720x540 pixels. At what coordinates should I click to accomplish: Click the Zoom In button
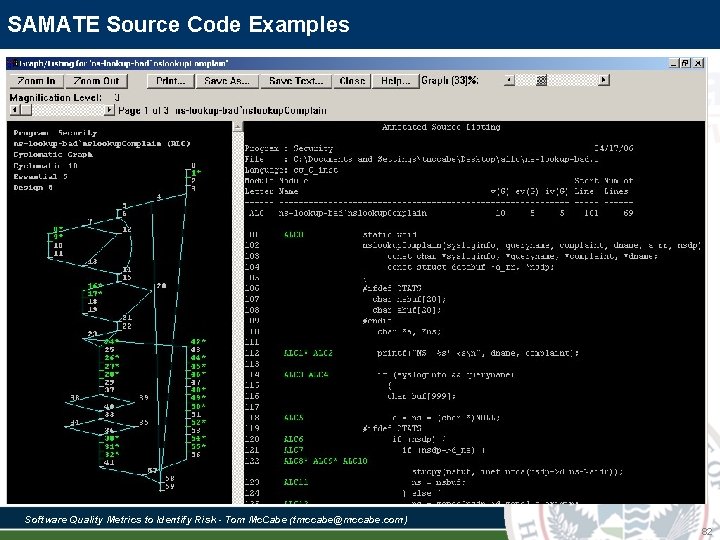(x=36, y=81)
